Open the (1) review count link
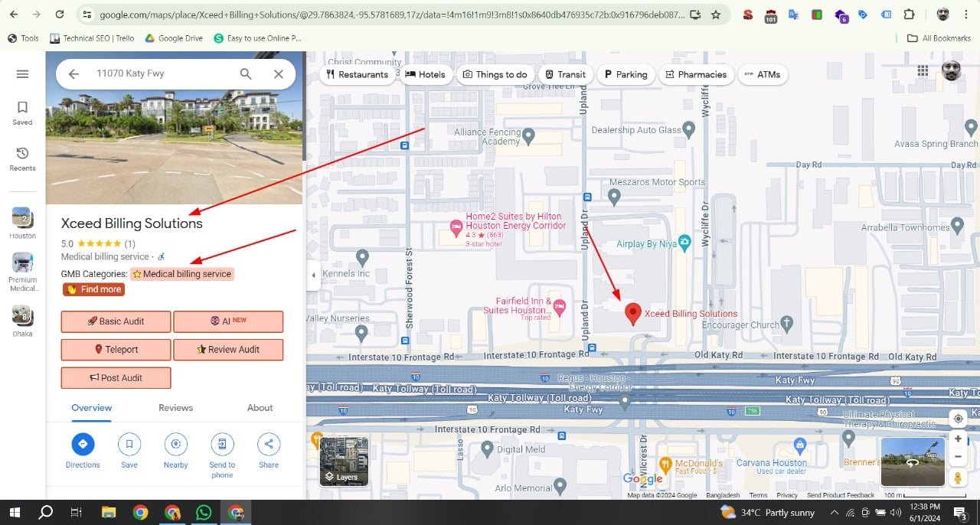This screenshot has height=525, width=980. 129,244
